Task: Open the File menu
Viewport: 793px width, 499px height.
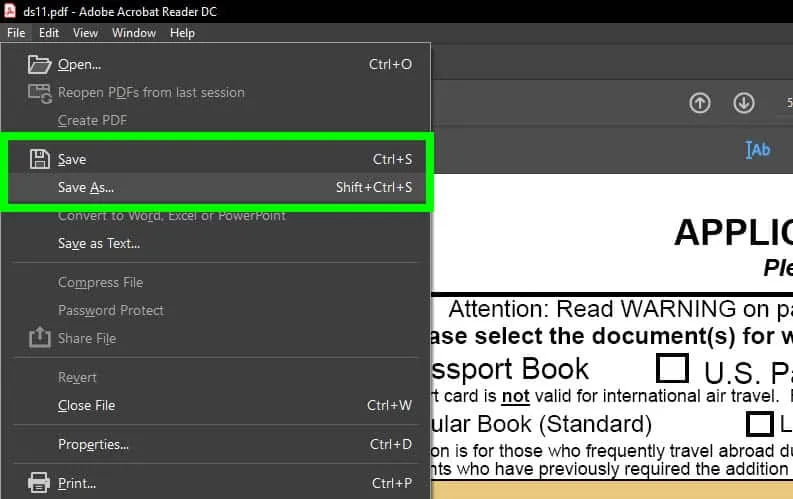Action: click(x=16, y=33)
